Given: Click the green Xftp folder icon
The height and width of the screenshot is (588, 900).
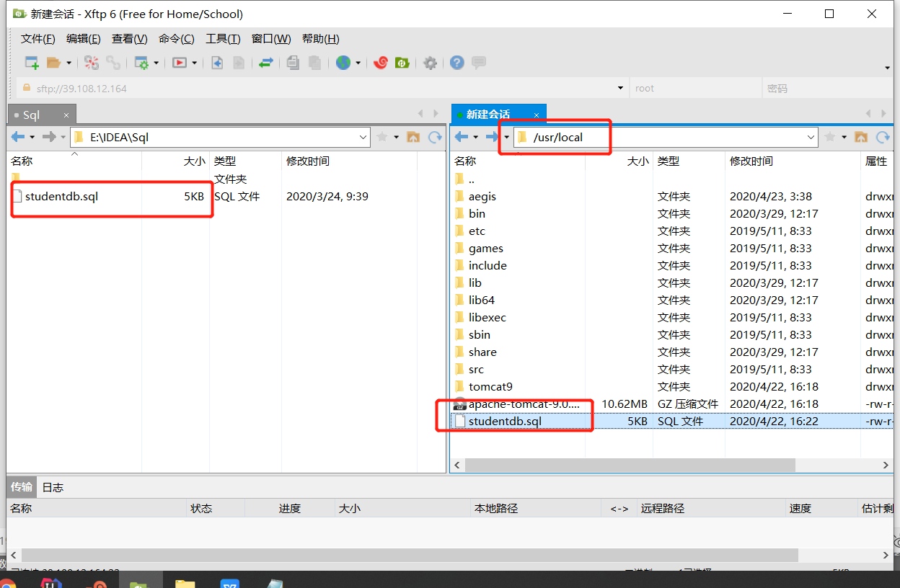Looking at the screenshot, I should click(x=402, y=63).
